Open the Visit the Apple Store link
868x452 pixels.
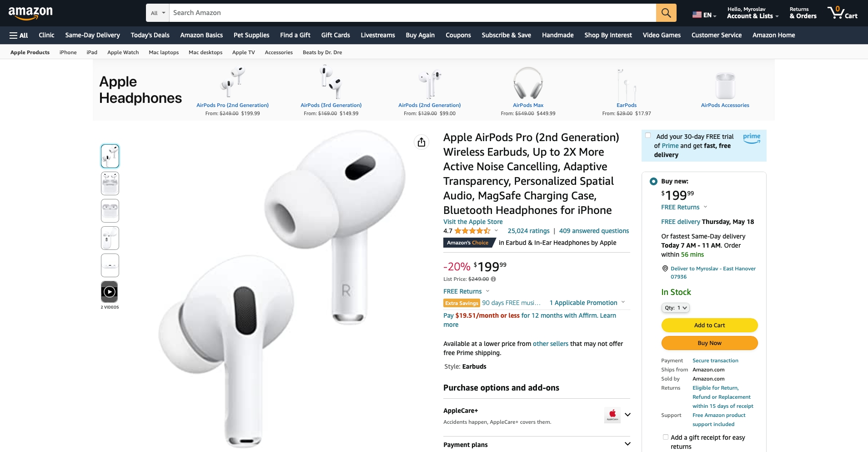(x=473, y=222)
